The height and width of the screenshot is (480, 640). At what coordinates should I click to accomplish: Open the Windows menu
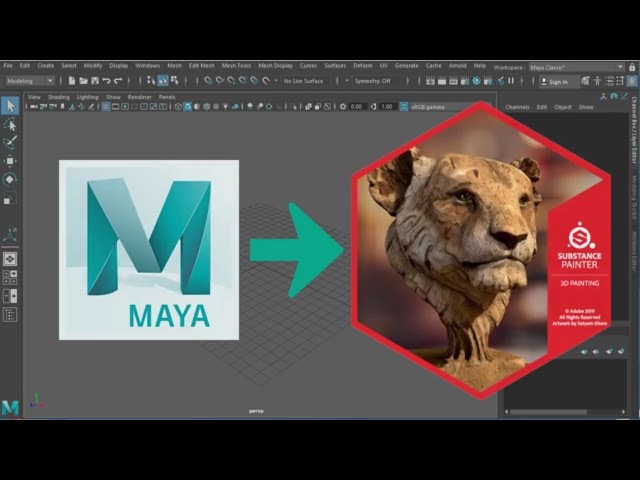click(147, 65)
